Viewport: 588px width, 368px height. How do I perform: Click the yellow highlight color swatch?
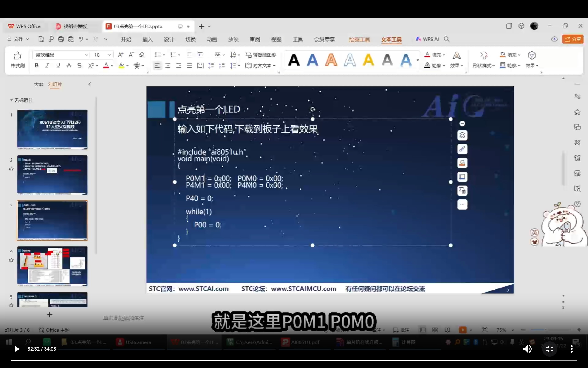click(121, 66)
